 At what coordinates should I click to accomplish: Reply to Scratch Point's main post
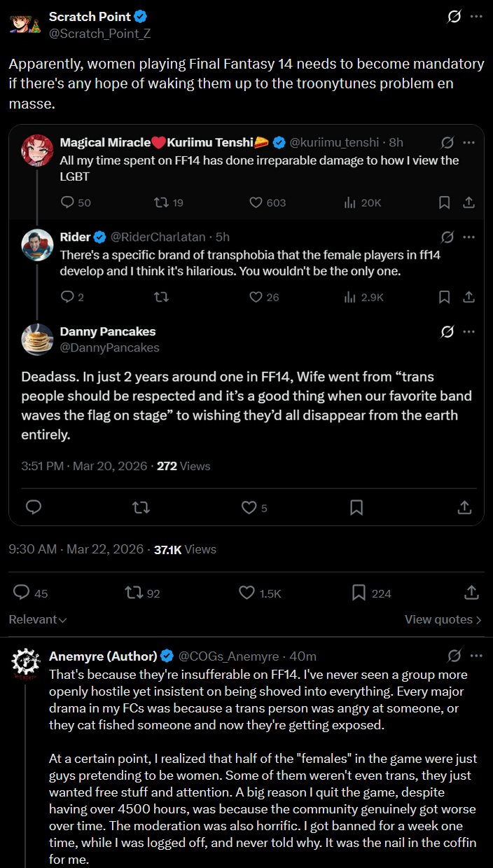click(x=22, y=593)
